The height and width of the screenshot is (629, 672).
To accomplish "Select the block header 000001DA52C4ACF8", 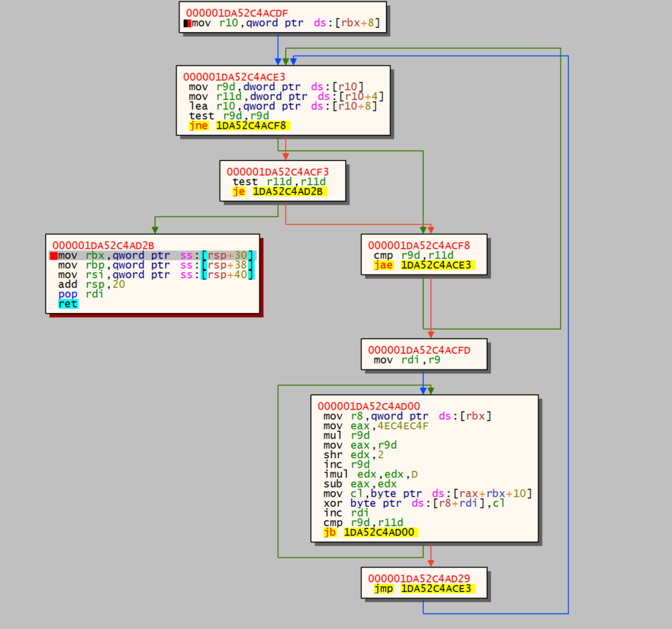I will tap(419, 245).
